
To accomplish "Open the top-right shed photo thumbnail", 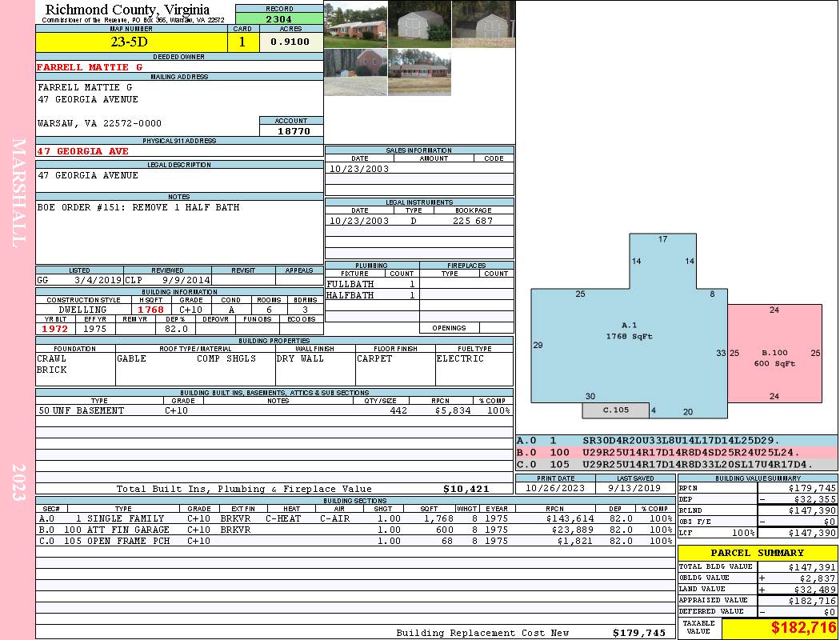I will tap(482, 24).
